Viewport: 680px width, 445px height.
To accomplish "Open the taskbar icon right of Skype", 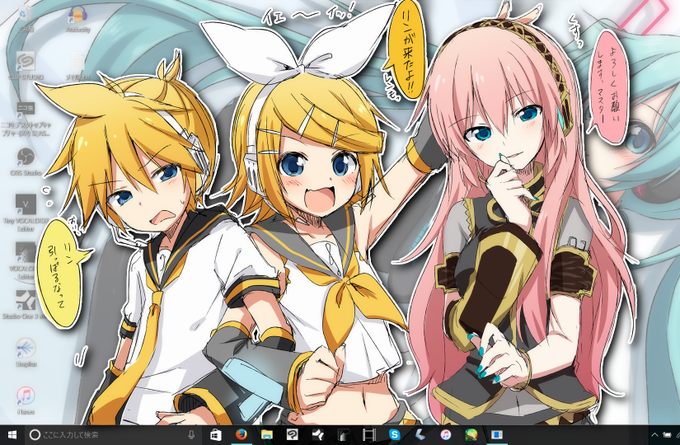I will coord(420,435).
